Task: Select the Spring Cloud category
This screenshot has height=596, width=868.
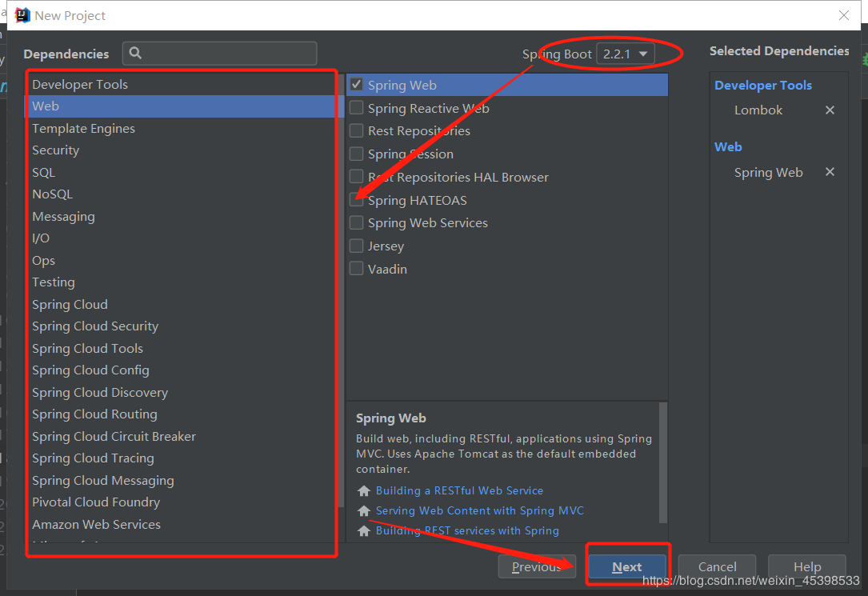Action: [182, 304]
